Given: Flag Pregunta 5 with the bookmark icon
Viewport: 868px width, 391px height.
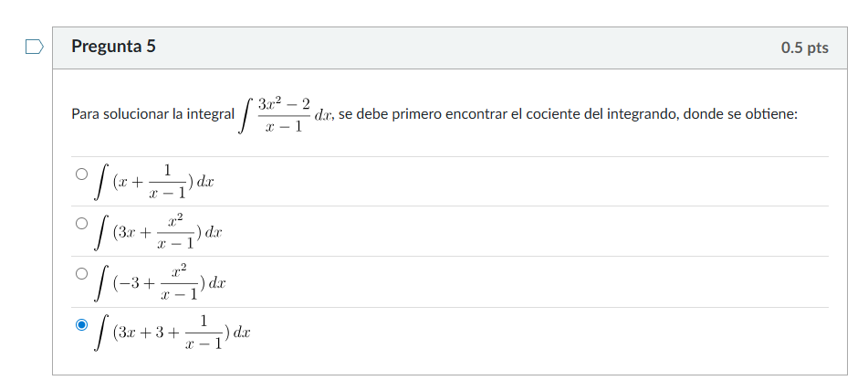Looking at the screenshot, I should 33,47.
